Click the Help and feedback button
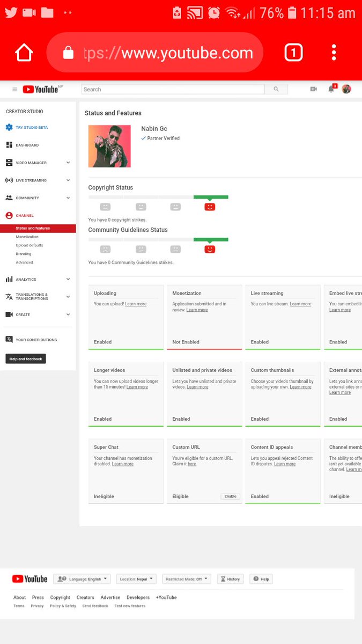 (26, 358)
